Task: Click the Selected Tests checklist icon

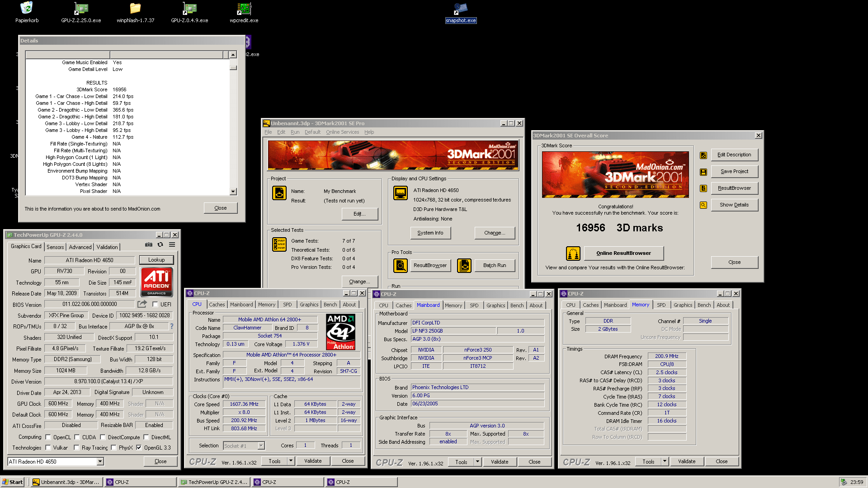Action: 279,244
